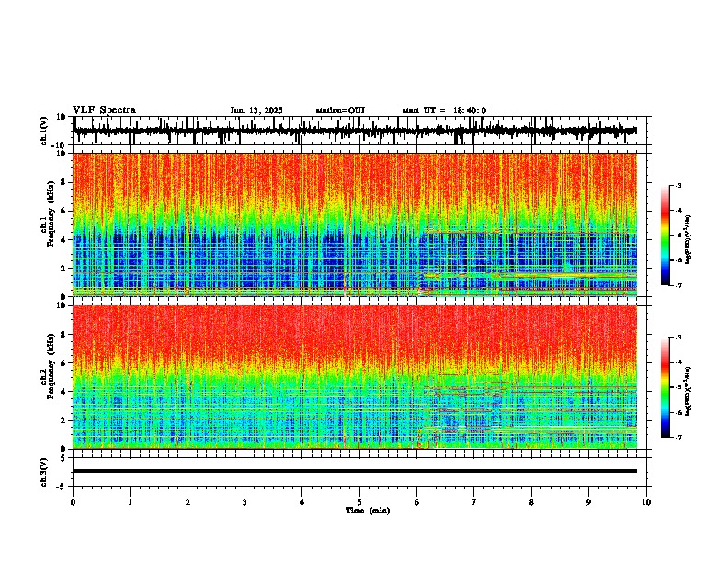The image size is (728, 563).
Task: Select the "Jan. 13, 2025" date text
Action: coord(256,110)
